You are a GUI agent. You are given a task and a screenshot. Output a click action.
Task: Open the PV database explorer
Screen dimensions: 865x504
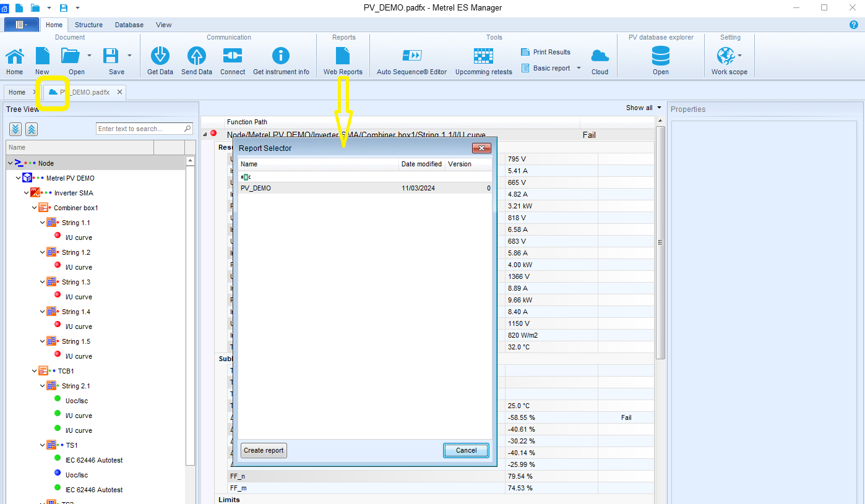point(660,56)
